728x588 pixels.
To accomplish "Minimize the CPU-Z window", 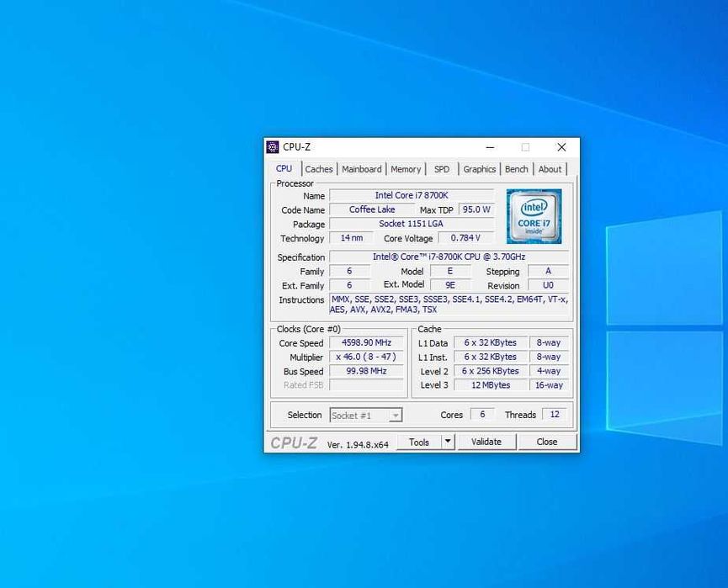I will point(490,147).
